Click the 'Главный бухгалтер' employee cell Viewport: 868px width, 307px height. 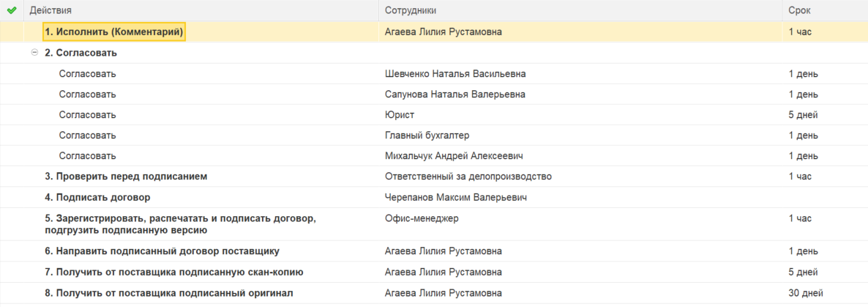point(427,136)
